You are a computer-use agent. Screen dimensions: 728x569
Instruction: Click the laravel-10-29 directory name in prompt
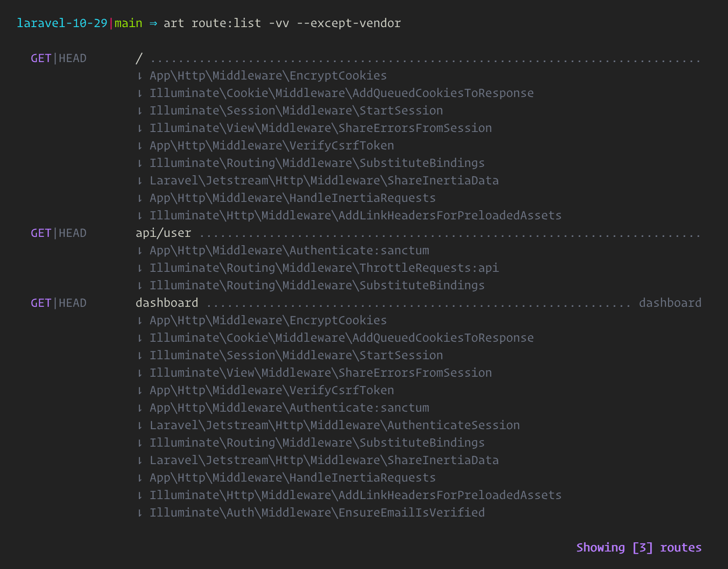62,23
